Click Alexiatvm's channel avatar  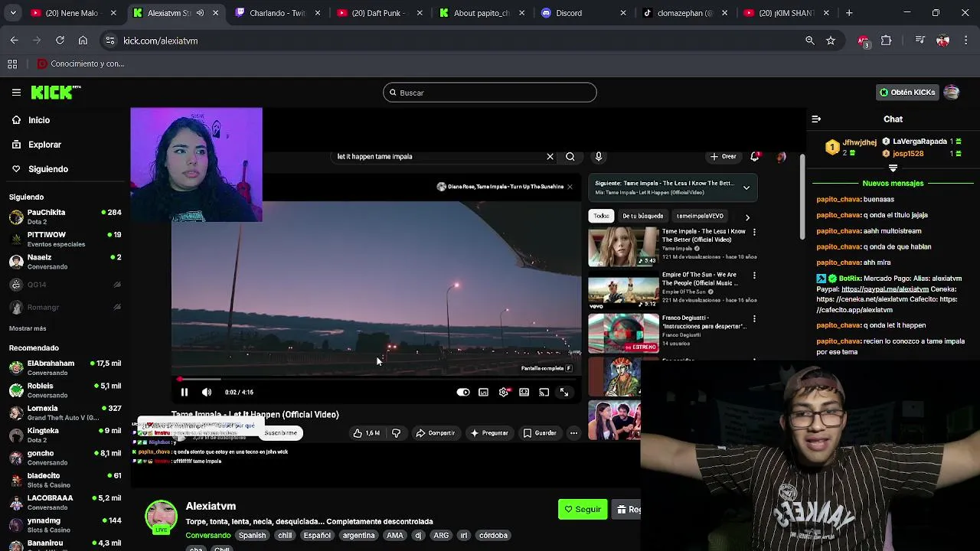(161, 517)
